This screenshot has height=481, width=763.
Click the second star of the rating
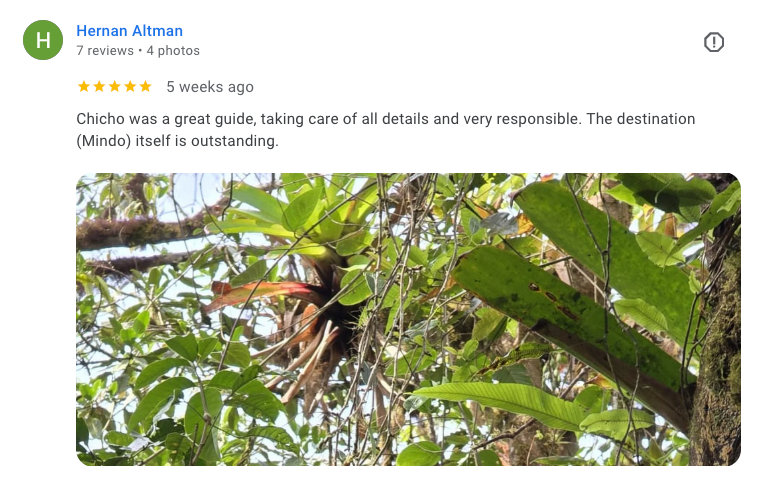point(99,87)
